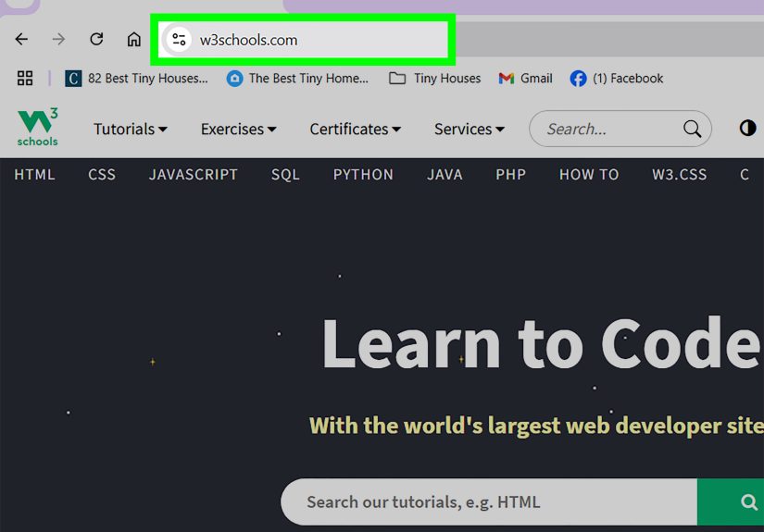The width and height of the screenshot is (764, 532).
Task: Open the JAVASCRIPT tutorial tab
Action: (x=194, y=174)
